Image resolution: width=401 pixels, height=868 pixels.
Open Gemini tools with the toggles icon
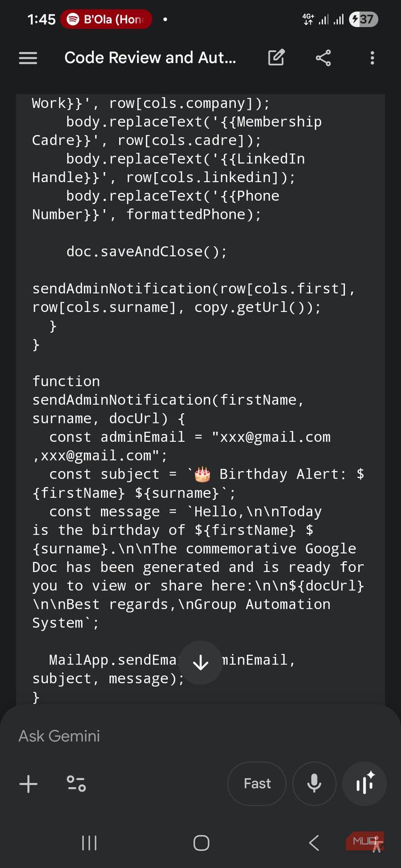76,784
